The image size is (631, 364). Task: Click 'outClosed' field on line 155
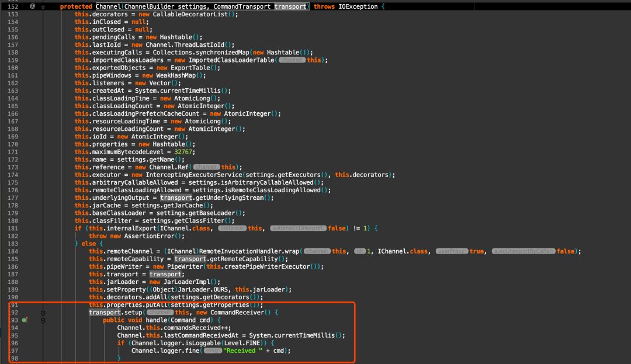108,30
